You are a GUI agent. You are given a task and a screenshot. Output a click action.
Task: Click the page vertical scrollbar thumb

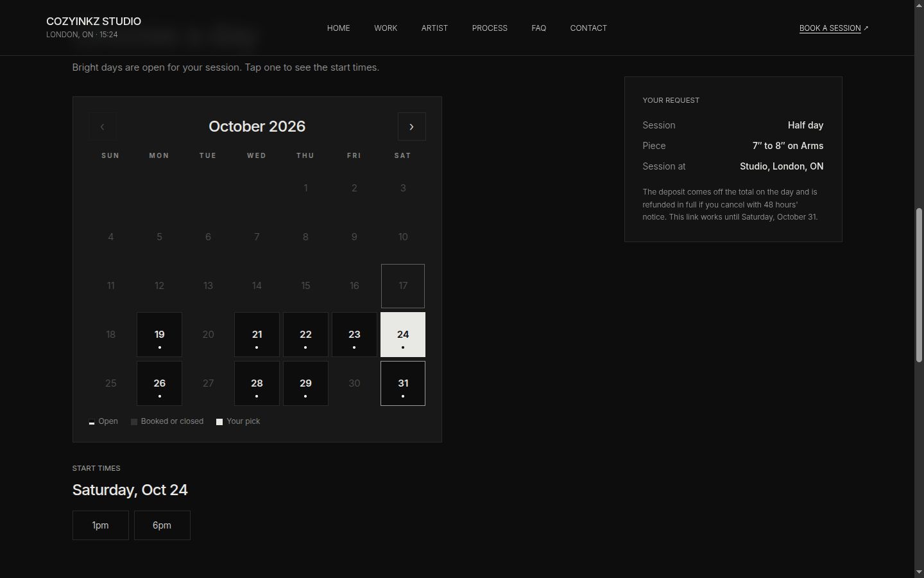click(x=919, y=285)
